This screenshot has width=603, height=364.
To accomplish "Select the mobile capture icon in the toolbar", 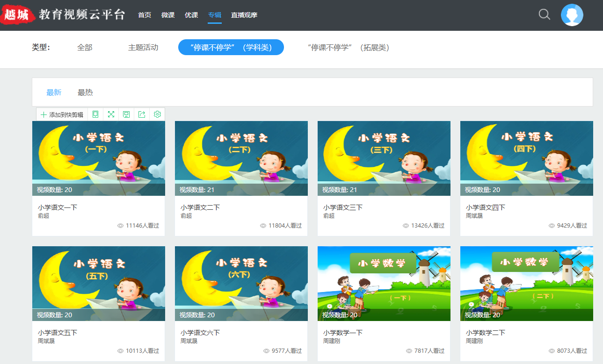I will [x=95, y=114].
